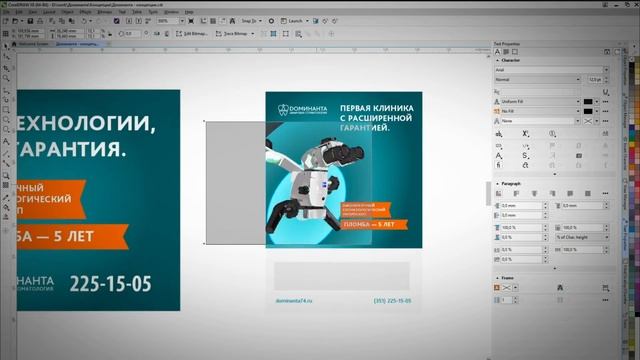Open fill settings ellipsis next to Uniform Fill
The height and width of the screenshot is (360, 640).
(x=605, y=101)
